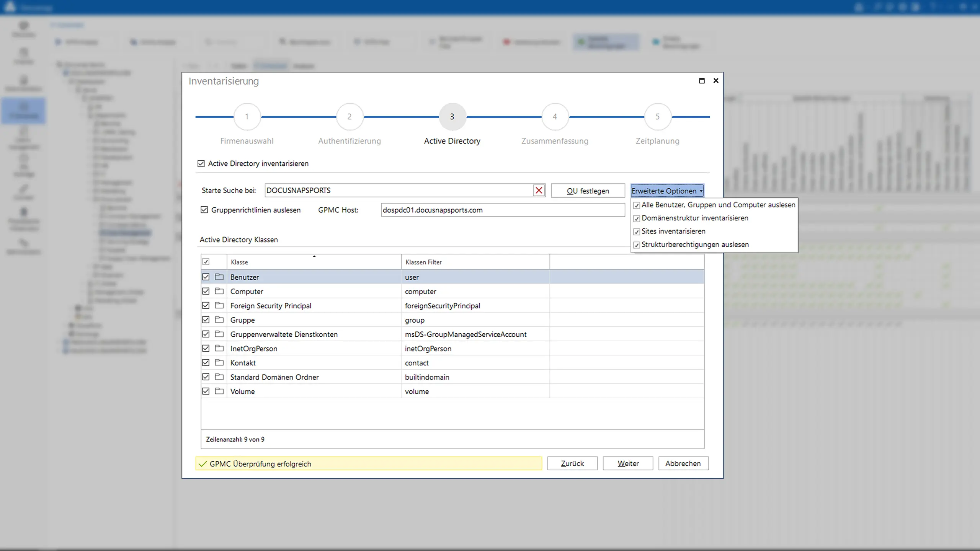Toggle Strukturberechtigungen auslesen option
Image resolution: width=980 pixels, height=551 pixels.
coord(637,245)
